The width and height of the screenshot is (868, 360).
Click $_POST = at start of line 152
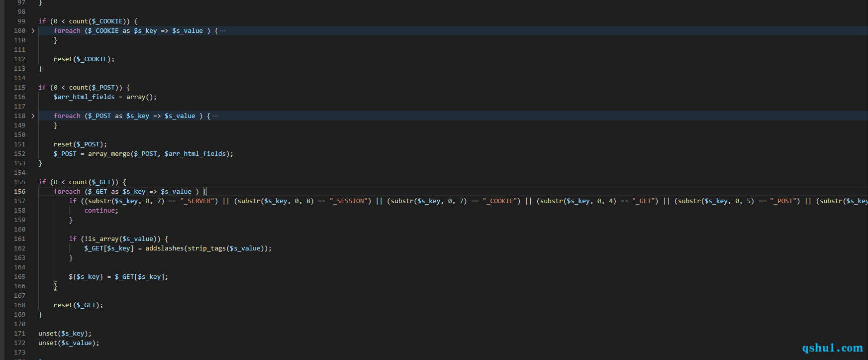pyautogui.click(x=69, y=154)
